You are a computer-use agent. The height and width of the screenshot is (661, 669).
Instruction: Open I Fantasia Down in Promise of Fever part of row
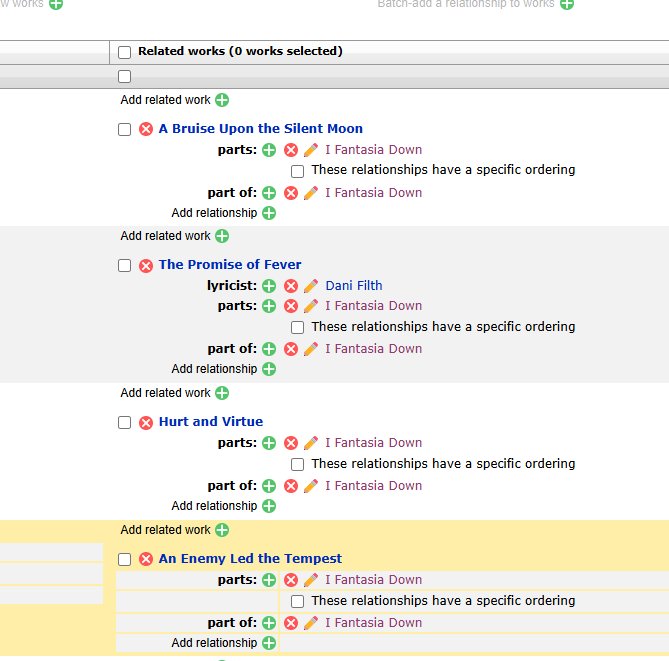[374, 349]
